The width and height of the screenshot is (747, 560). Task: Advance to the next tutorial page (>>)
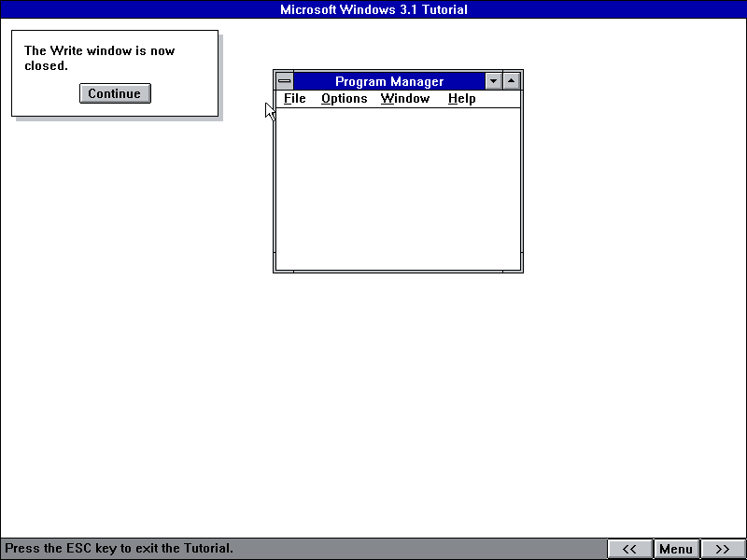723,549
